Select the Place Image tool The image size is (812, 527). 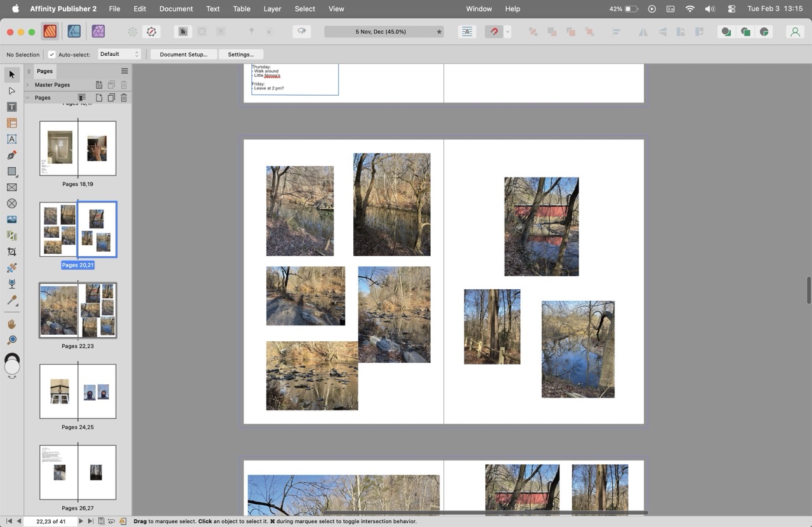pos(11,219)
